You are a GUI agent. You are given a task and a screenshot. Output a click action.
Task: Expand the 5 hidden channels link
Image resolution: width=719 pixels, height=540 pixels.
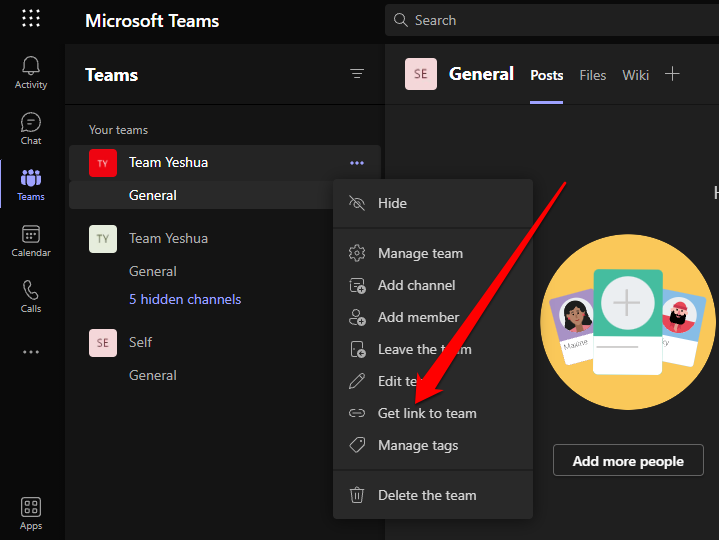[185, 299]
